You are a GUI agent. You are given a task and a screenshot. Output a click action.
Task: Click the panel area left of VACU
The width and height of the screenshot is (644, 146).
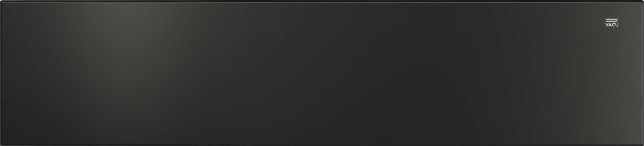coord(579,23)
